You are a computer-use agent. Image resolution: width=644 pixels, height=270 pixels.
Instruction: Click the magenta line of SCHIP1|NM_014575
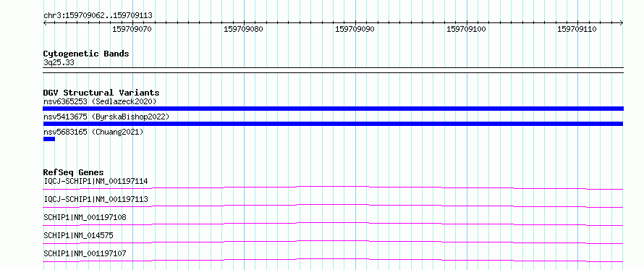(333, 242)
